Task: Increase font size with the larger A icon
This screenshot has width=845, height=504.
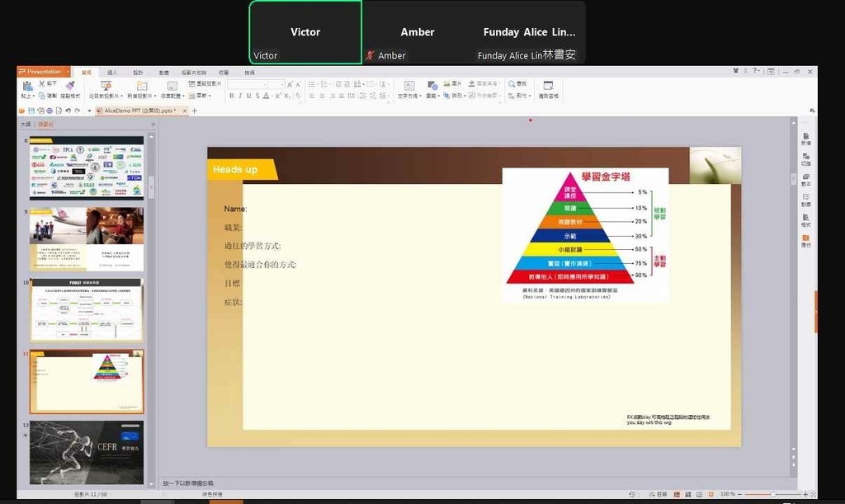Action: pos(290,84)
